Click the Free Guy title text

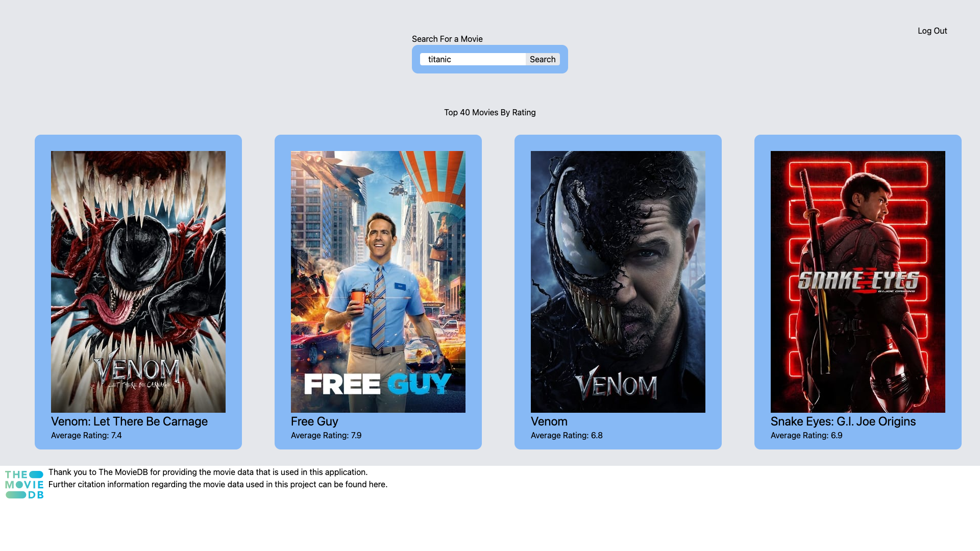tap(314, 421)
